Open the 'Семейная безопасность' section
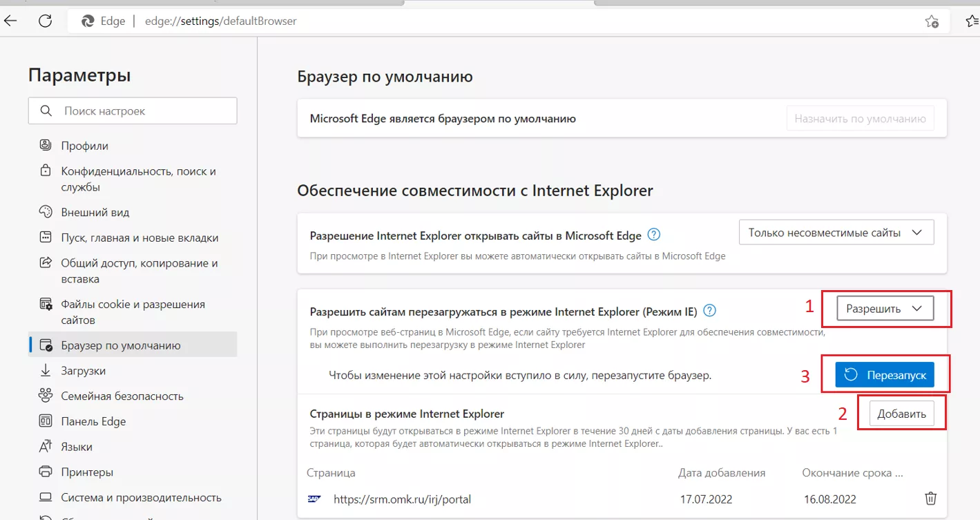The height and width of the screenshot is (520, 980). (122, 396)
